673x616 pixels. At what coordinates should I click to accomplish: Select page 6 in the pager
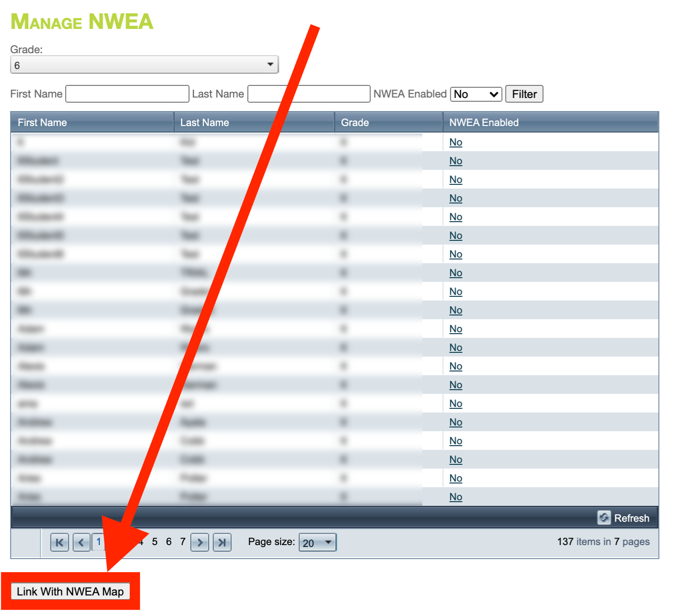(x=169, y=542)
